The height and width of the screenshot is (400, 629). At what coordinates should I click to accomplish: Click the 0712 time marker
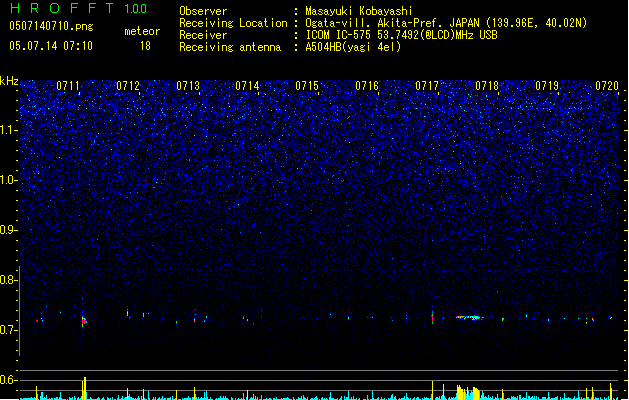click(128, 86)
